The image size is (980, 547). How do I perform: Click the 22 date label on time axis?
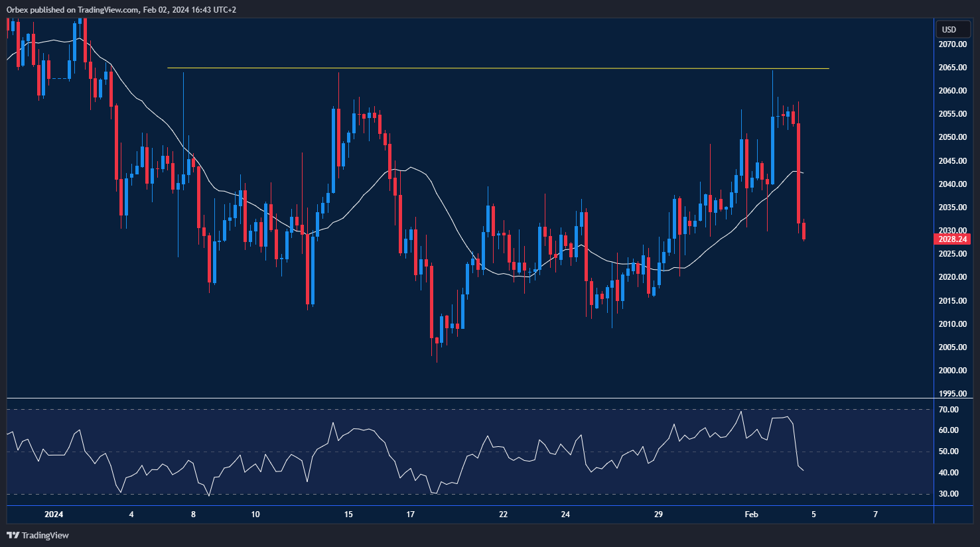click(x=504, y=515)
